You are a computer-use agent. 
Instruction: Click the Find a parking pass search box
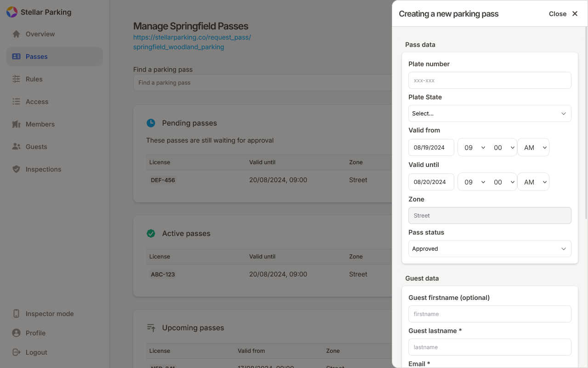click(262, 83)
